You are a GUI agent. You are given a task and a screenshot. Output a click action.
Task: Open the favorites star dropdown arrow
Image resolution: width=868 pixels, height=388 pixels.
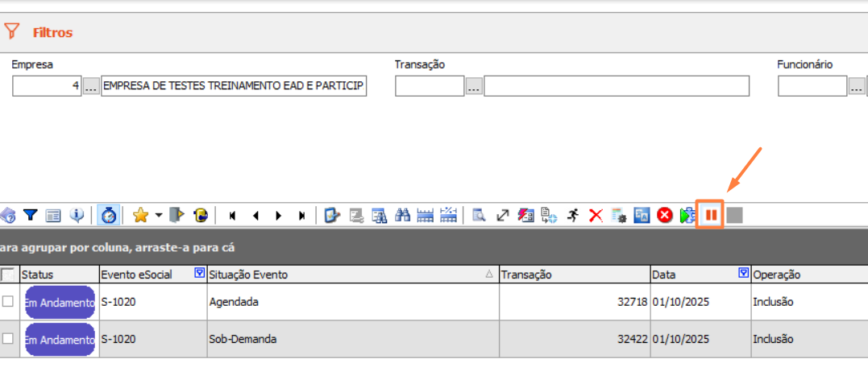pos(158,215)
